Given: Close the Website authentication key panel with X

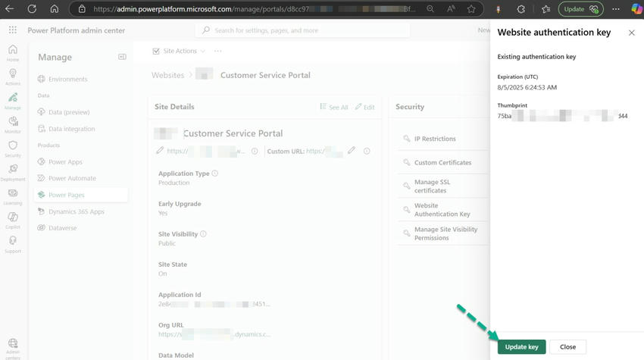Looking at the screenshot, I should pos(632,33).
